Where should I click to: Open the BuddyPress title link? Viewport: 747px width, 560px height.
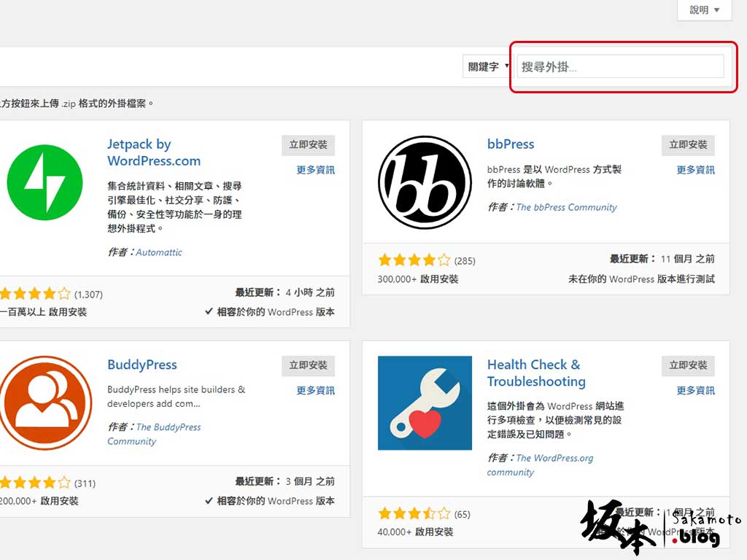[x=142, y=365]
